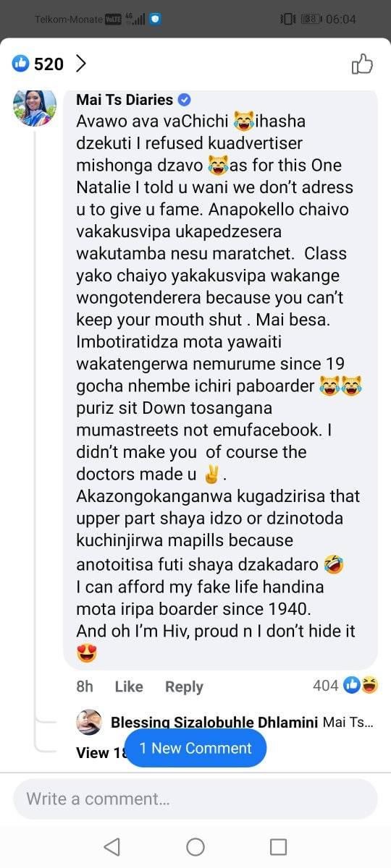Tap the Mai Ts Diaries name

125,99
